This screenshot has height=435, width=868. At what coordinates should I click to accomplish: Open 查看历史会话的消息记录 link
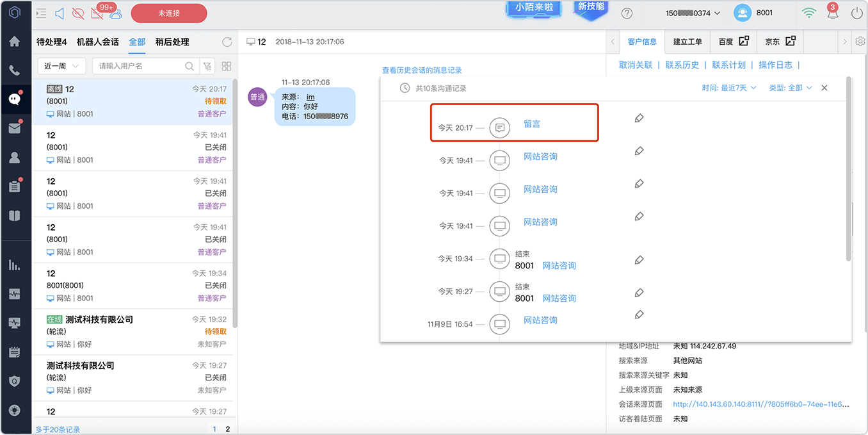[422, 70]
